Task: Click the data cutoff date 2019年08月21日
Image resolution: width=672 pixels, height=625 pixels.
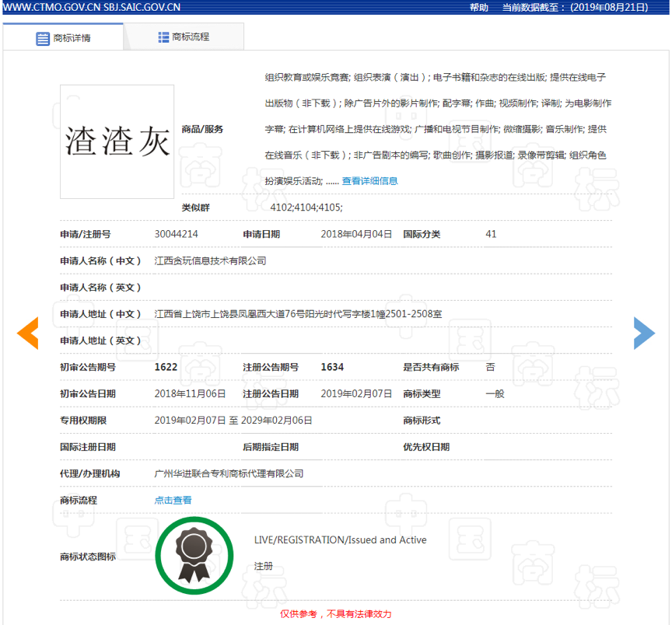Action: (608, 7)
